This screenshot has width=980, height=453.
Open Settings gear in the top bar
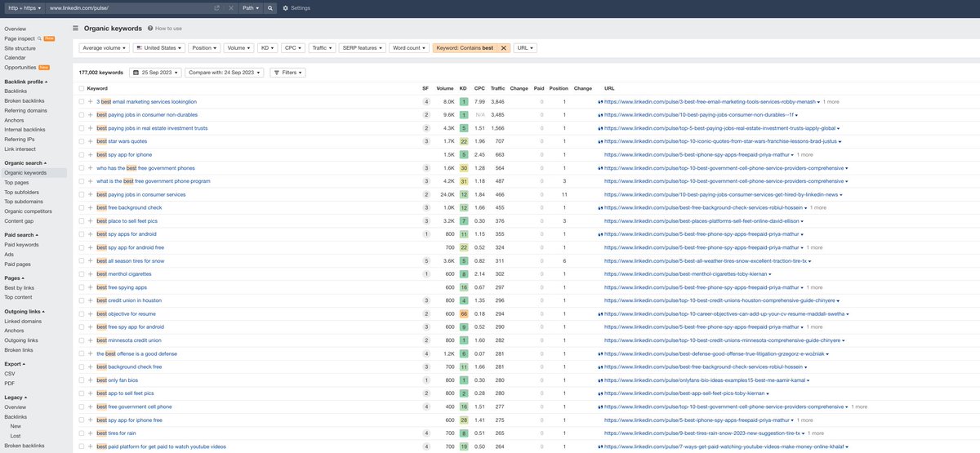coord(285,7)
